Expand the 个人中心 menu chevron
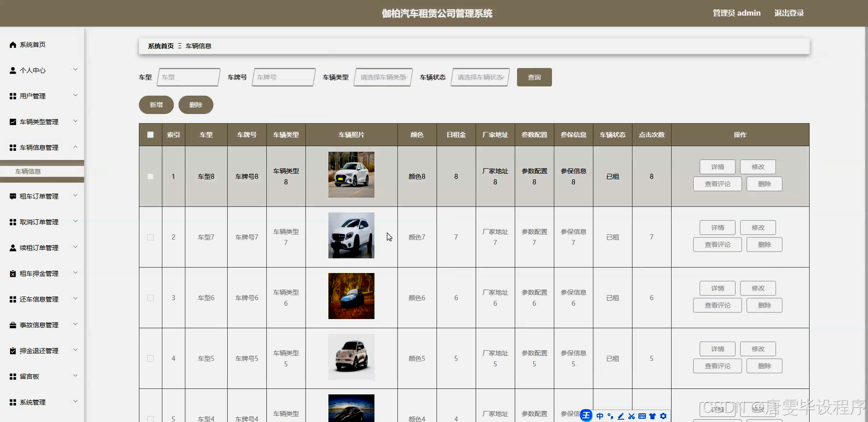The width and height of the screenshot is (868, 422). (75, 70)
